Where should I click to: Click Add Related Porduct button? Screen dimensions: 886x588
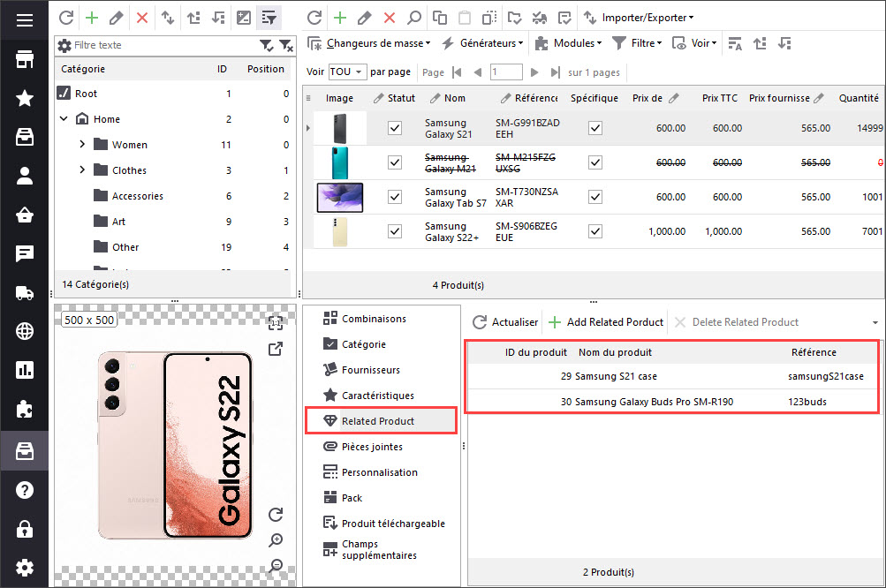click(x=606, y=322)
